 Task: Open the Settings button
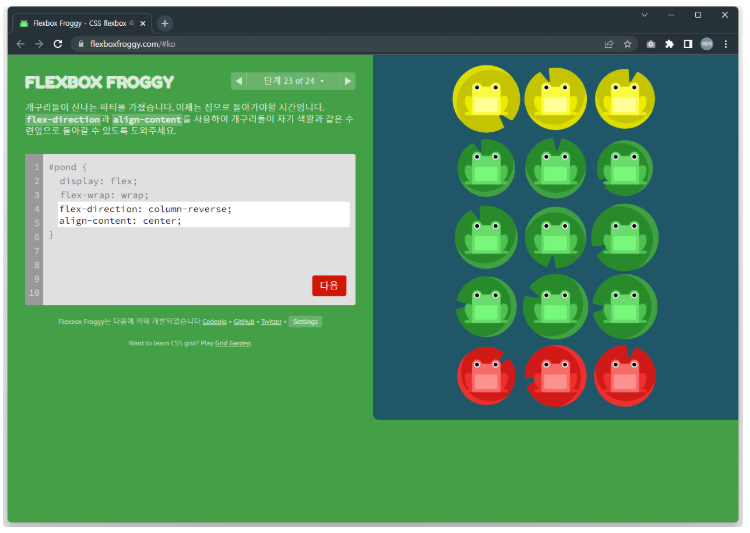(x=305, y=322)
